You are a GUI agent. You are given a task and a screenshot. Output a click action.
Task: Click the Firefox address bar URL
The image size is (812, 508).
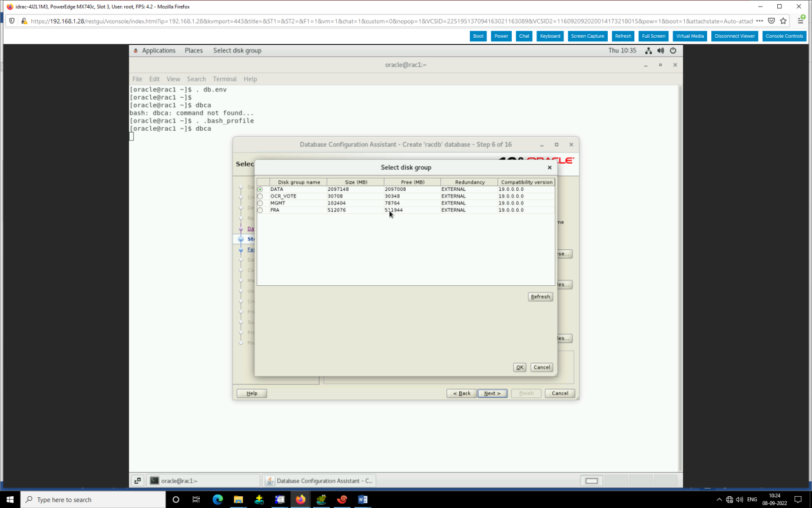(391, 21)
